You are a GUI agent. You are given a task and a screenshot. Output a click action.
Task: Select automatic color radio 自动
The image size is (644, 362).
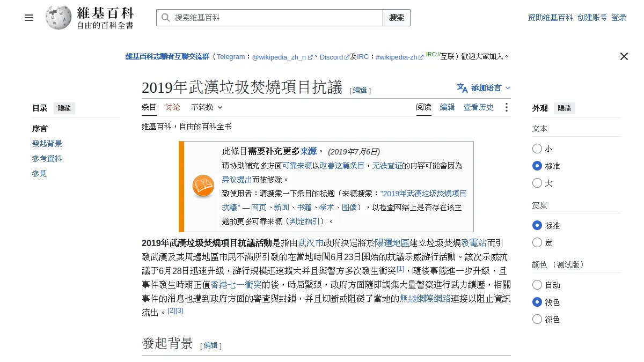537,285
